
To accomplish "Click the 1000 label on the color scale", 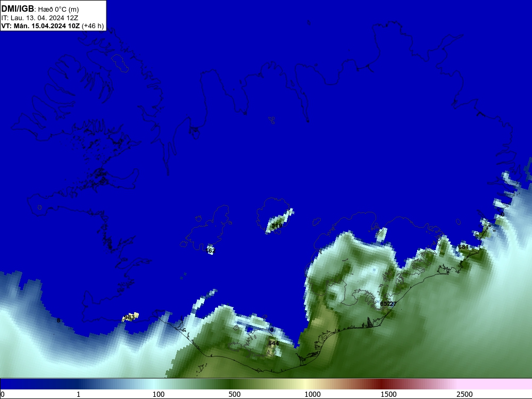I will (x=312, y=394).
